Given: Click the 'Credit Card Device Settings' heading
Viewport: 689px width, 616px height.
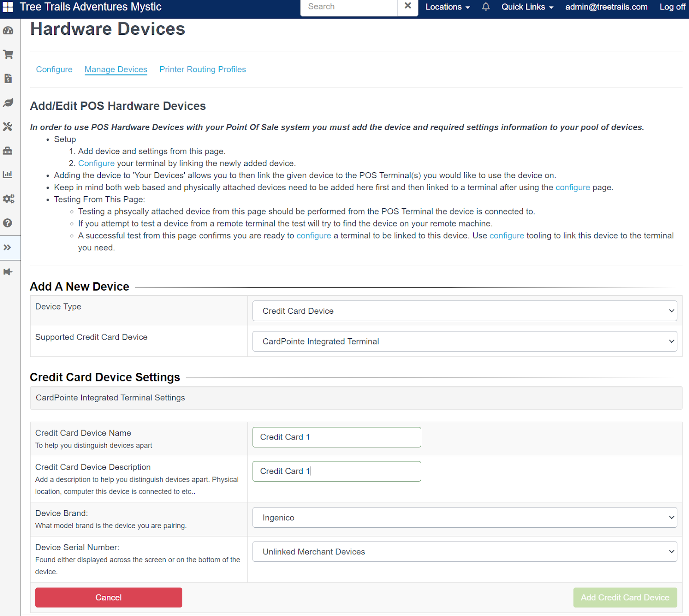Looking at the screenshot, I should [x=105, y=377].
